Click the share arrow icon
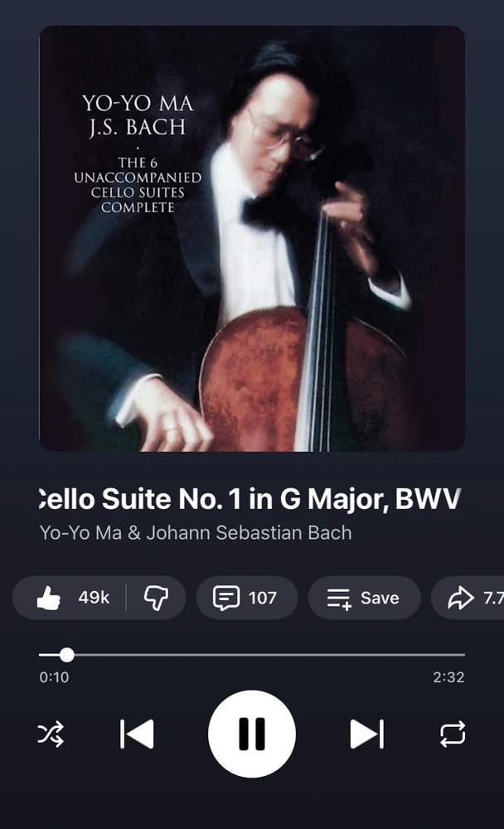504x829 pixels. [x=461, y=598]
